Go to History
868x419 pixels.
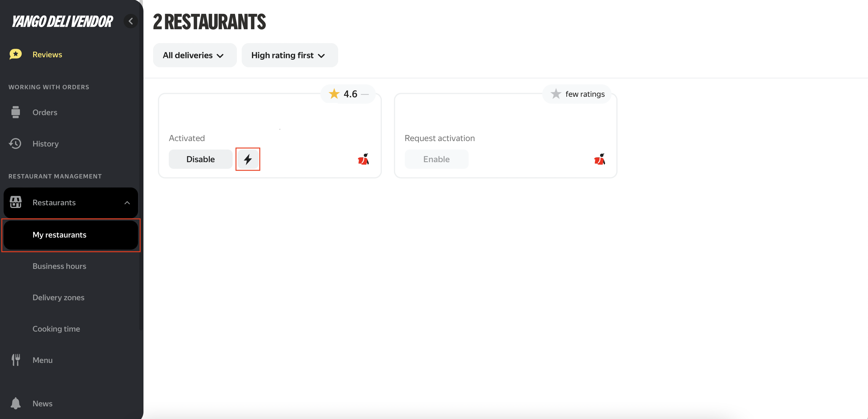[46, 143]
